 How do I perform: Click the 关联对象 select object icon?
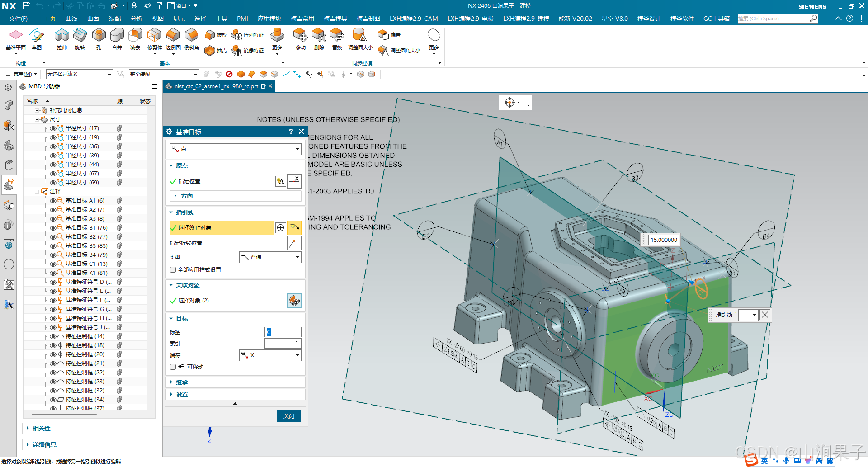tap(294, 301)
